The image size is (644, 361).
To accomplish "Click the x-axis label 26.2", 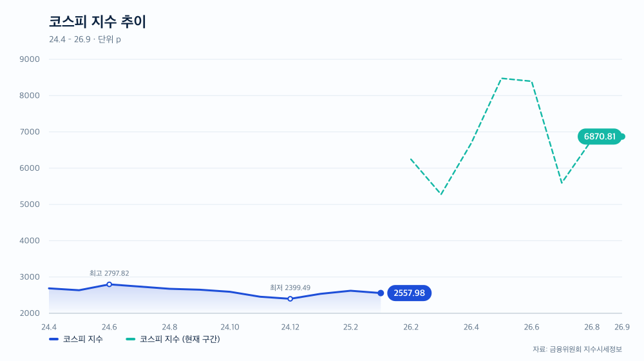I will click(411, 327).
